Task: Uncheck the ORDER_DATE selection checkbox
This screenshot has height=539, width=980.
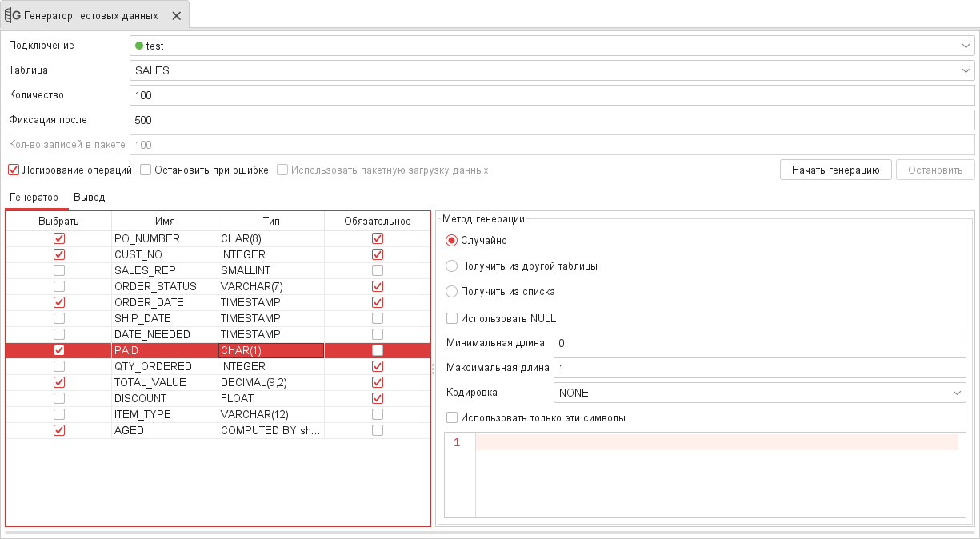Action: point(58,302)
